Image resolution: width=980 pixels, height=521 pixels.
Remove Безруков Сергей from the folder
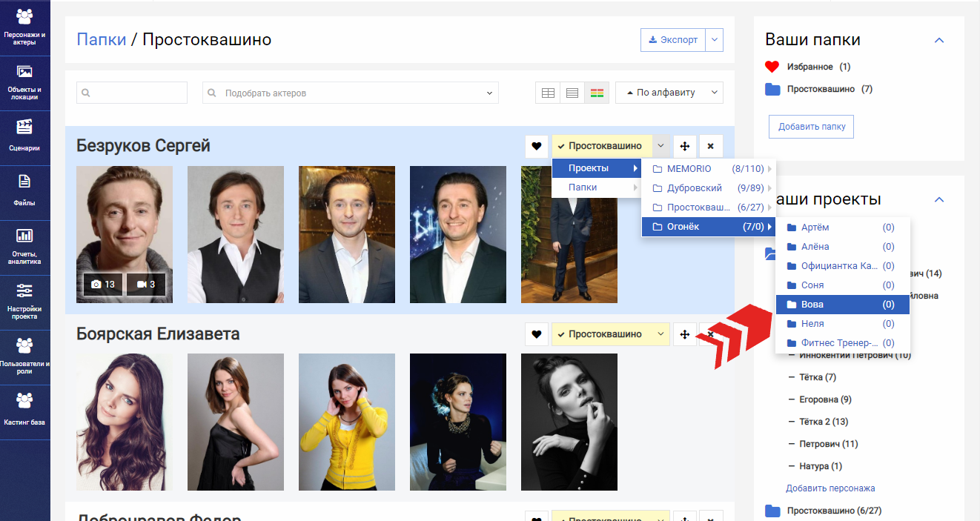[710, 146]
